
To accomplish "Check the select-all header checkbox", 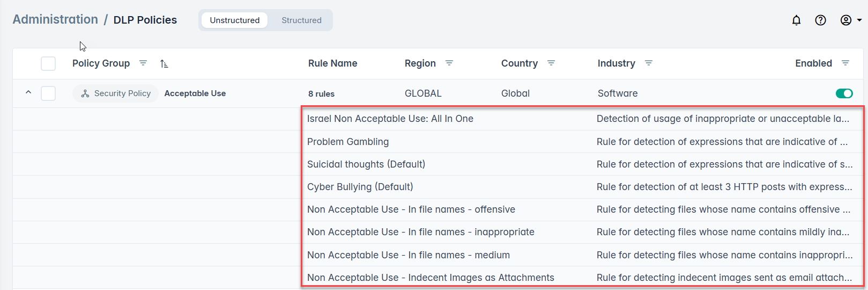I will (48, 63).
